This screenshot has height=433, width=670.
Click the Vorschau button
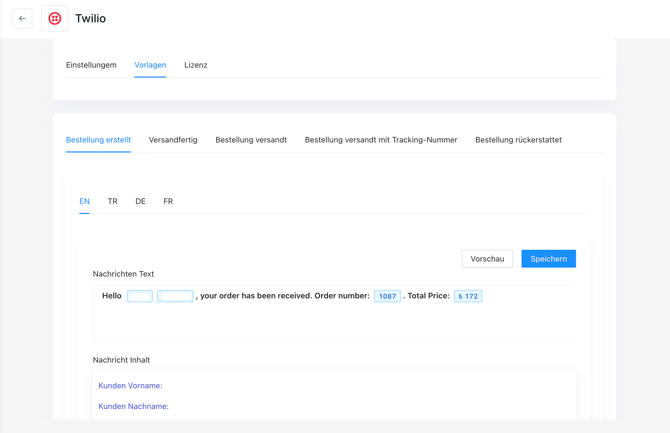(x=487, y=259)
